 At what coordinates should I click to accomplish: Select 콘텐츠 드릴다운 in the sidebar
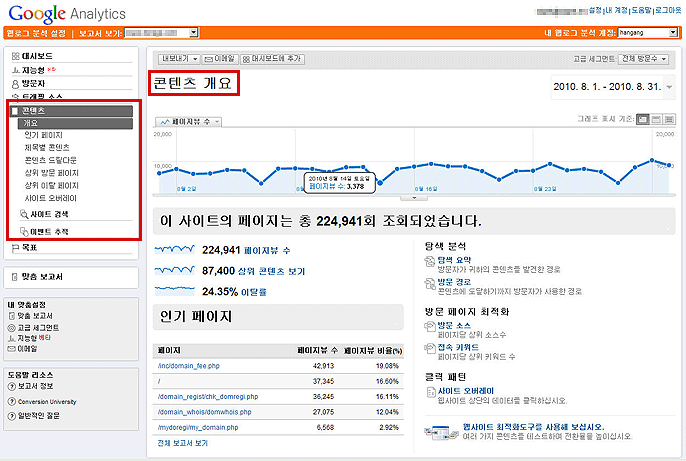52,160
